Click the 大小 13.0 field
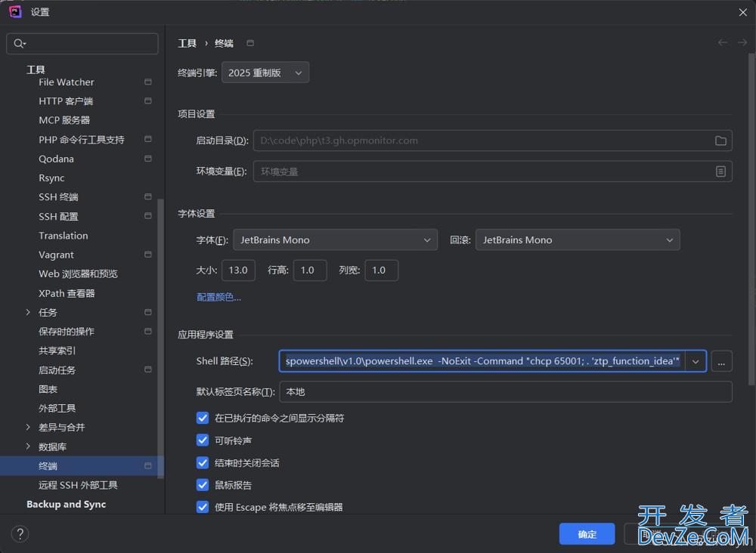Screen dimensions: 756x553 (238, 270)
